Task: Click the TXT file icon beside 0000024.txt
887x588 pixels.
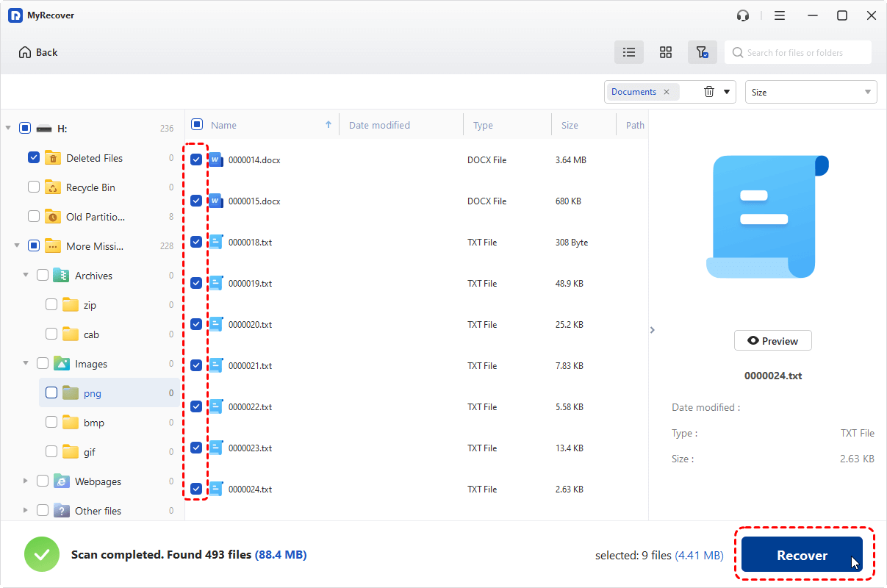Action: click(215, 489)
